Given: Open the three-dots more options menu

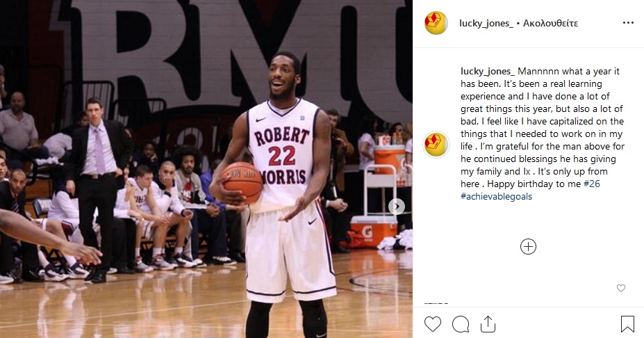Looking at the screenshot, I should [x=628, y=23].
